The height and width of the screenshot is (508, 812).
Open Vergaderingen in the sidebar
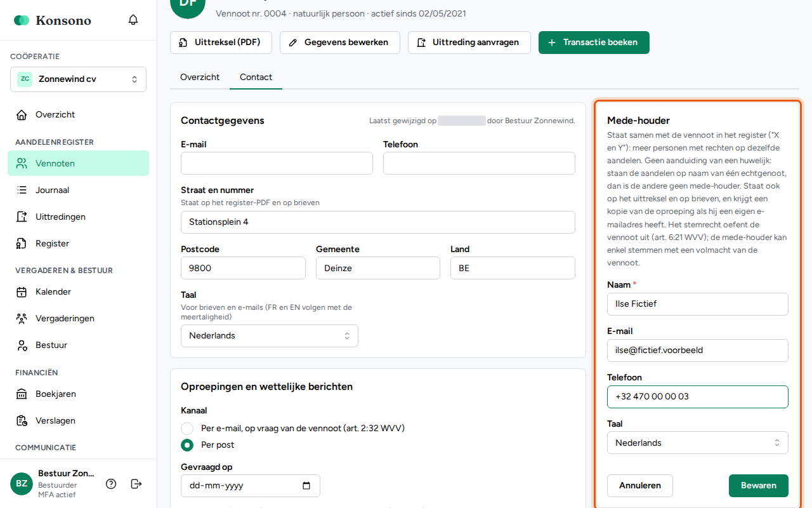(78, 319)
